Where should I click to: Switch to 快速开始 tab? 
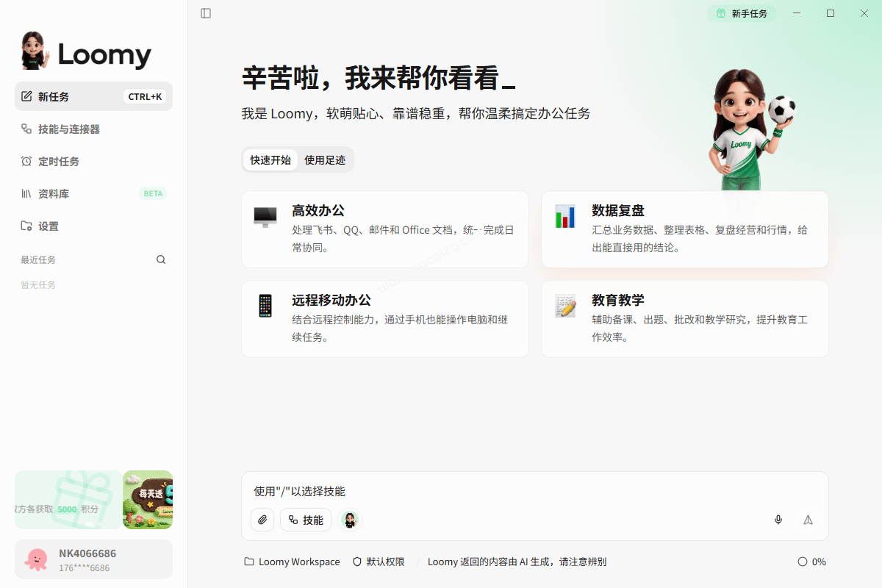point(270,159)
